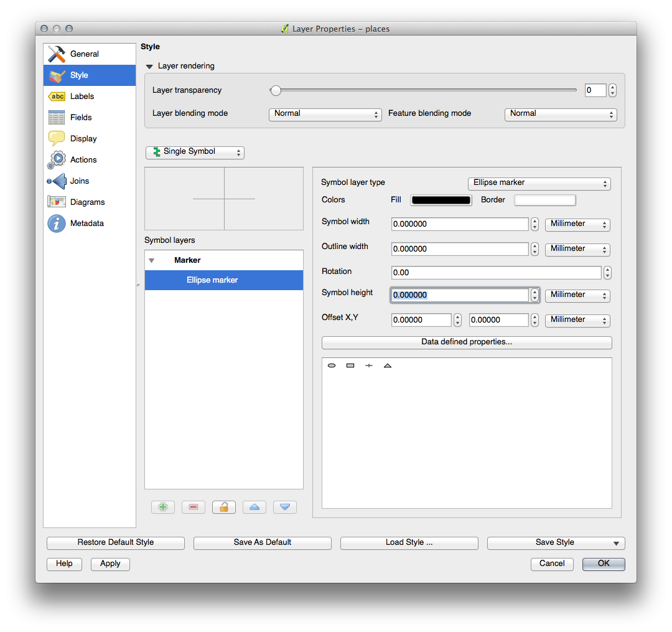Click the Apply button

[110, 564]
